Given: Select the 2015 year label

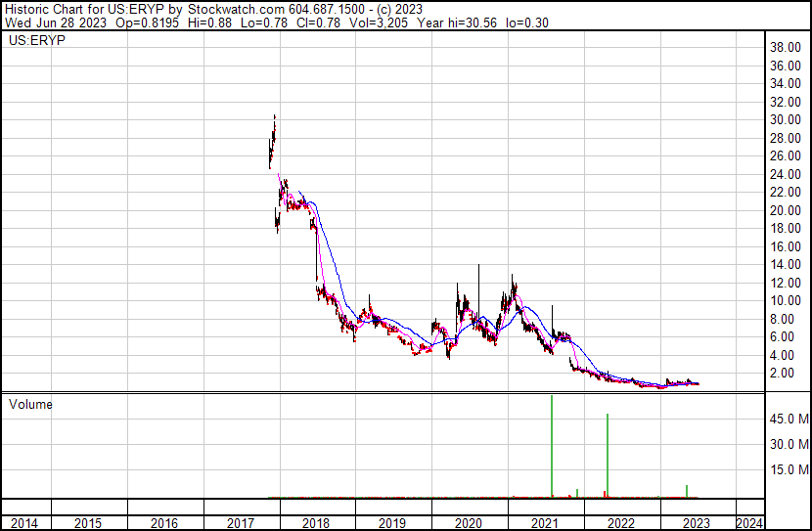Looking at the screenshot, I should pyautogui.click(x=88, y=523).
